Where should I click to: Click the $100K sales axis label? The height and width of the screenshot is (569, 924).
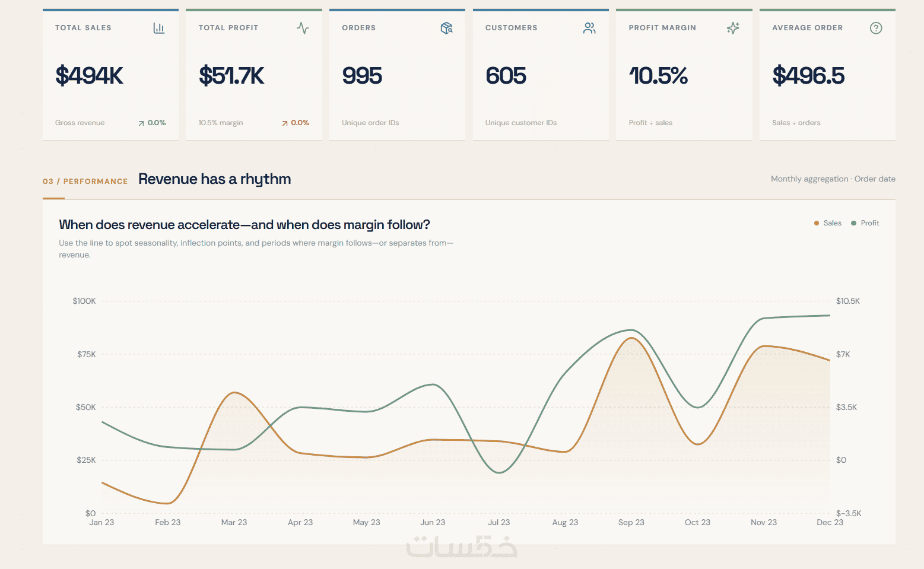pyautogui.click(x=84, y=301)
